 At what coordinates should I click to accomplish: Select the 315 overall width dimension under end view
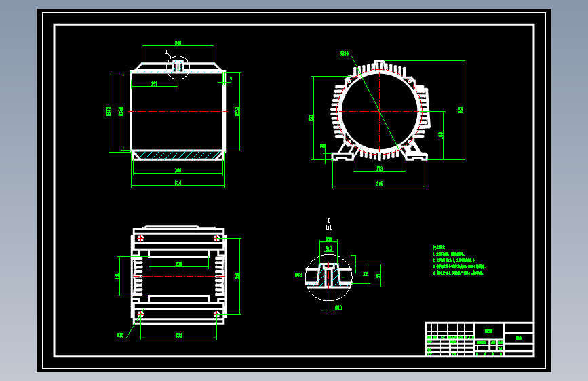tap(380, 183)
